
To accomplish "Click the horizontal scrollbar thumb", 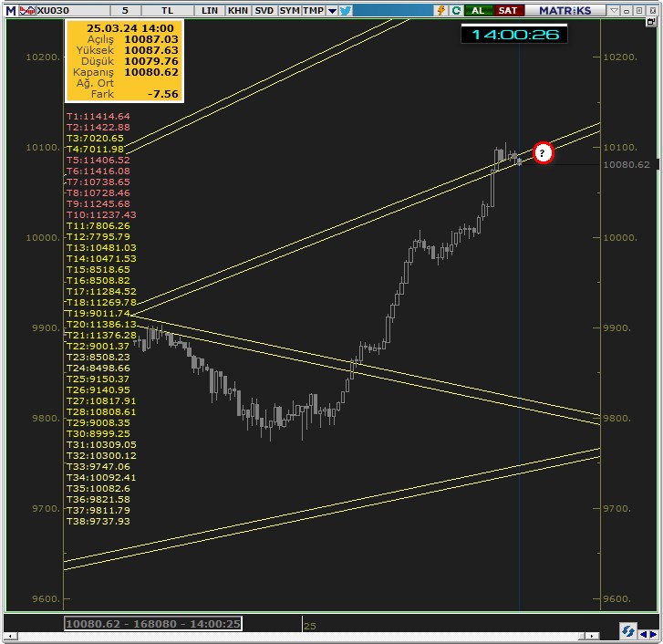I will click(x=582, y=636).
